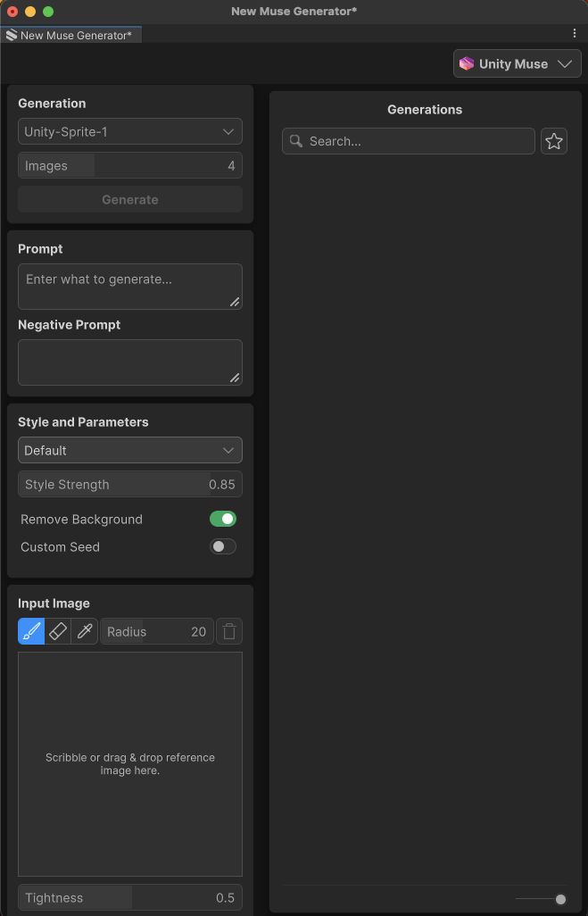Click the Unity Muse logo icon

pos(467,64)
